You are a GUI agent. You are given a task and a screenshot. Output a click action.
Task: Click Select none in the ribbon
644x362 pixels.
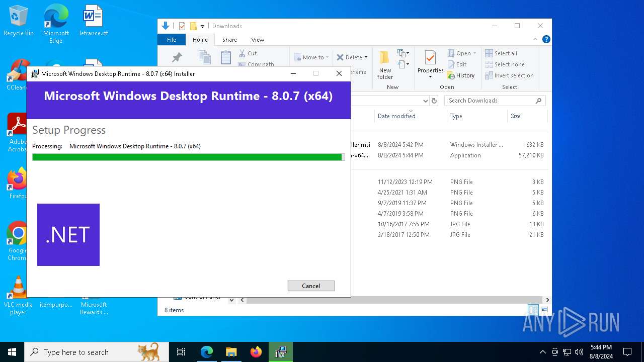pos(505,64)
